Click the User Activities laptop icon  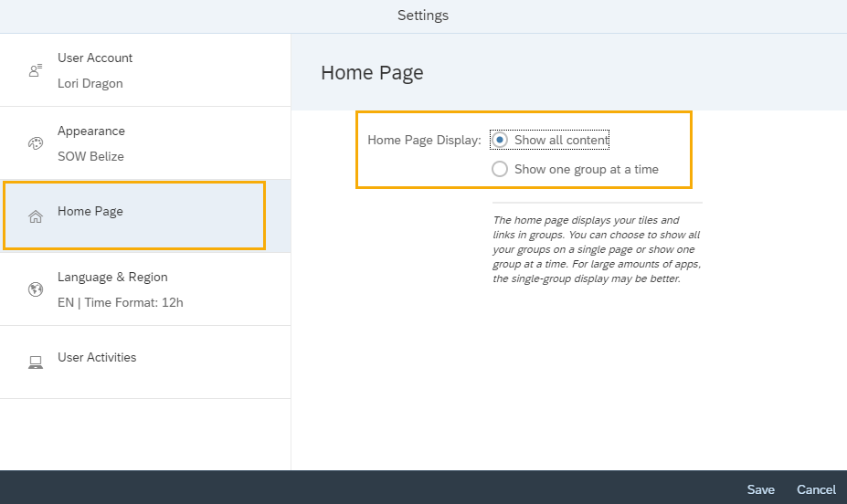pos(36,362)
